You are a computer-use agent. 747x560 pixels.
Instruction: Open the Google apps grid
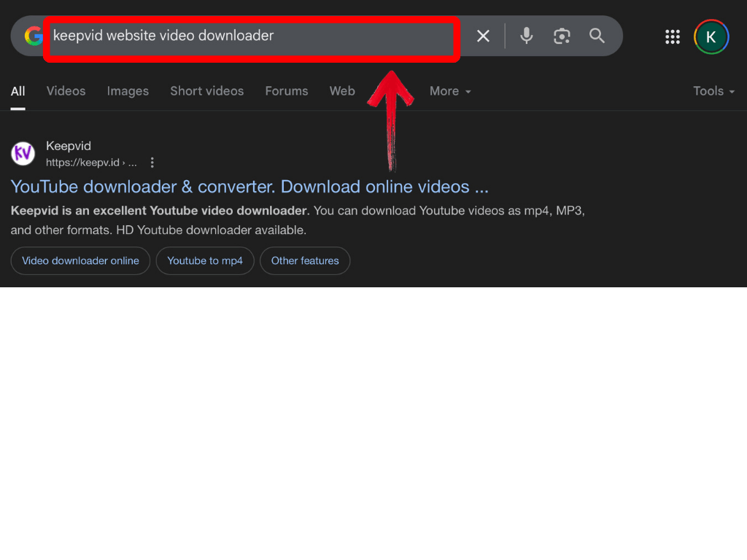click(673, 36)
